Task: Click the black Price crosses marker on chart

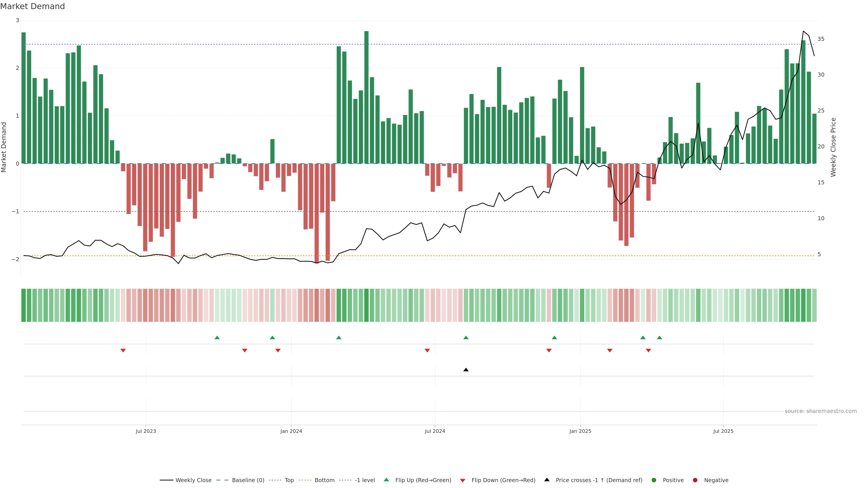Action: pyautogui.click(x=466, y=370)
